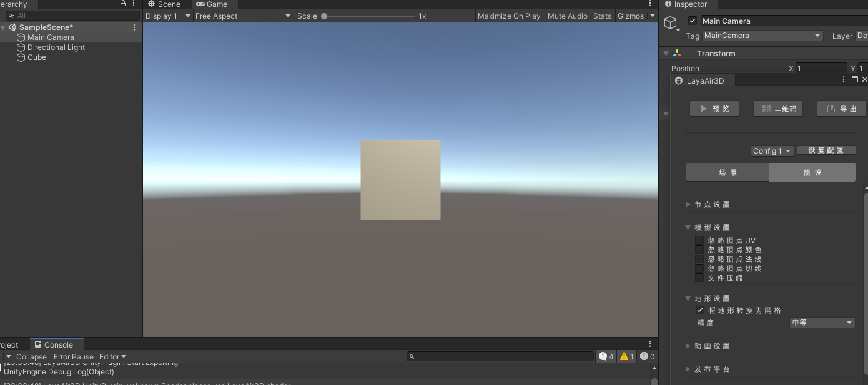Open the Gizmos dropdown arrow
868x385 pixels.
click(x=653, y=16)
